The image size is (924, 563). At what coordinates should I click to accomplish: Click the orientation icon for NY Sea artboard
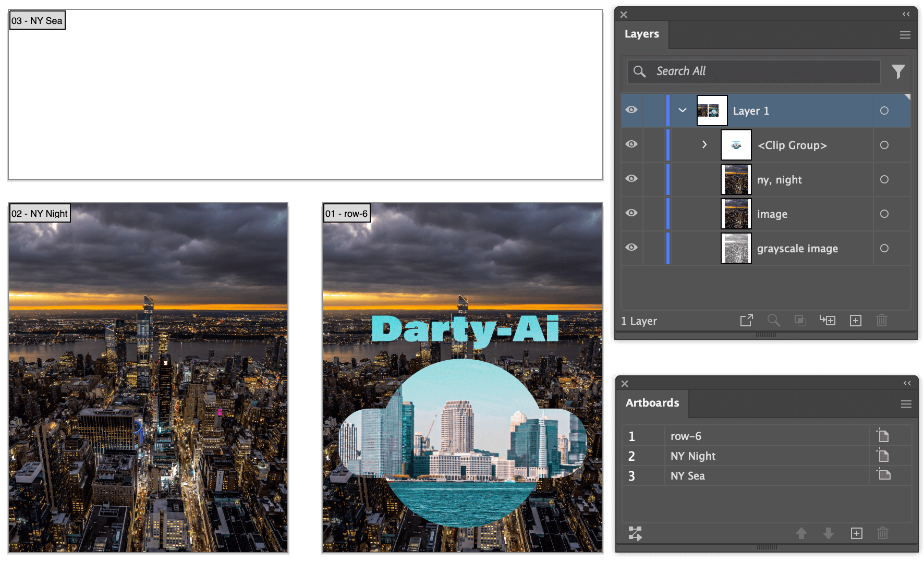[883, 475]
